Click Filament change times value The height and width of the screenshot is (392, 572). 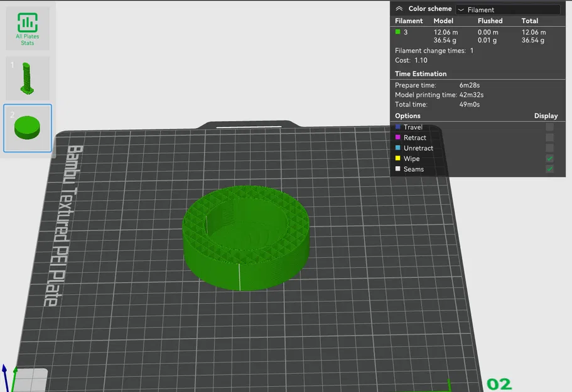coord(472,51)
